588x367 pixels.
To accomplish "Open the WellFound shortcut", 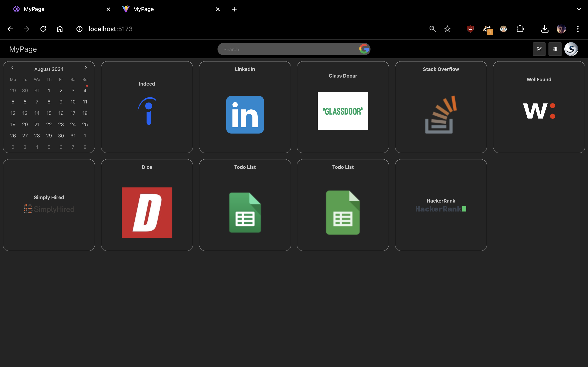I will 539,111.
